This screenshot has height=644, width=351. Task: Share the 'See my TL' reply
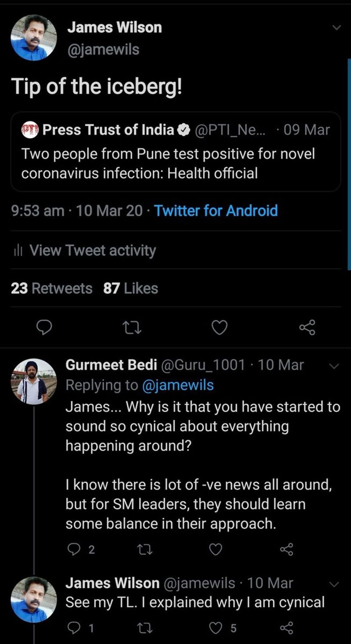(x=287, y=628)
